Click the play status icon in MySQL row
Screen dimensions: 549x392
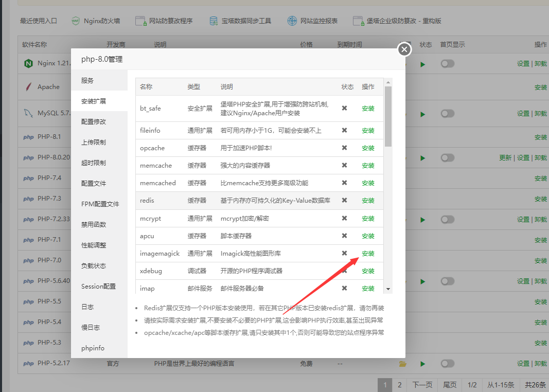[422, 114]
